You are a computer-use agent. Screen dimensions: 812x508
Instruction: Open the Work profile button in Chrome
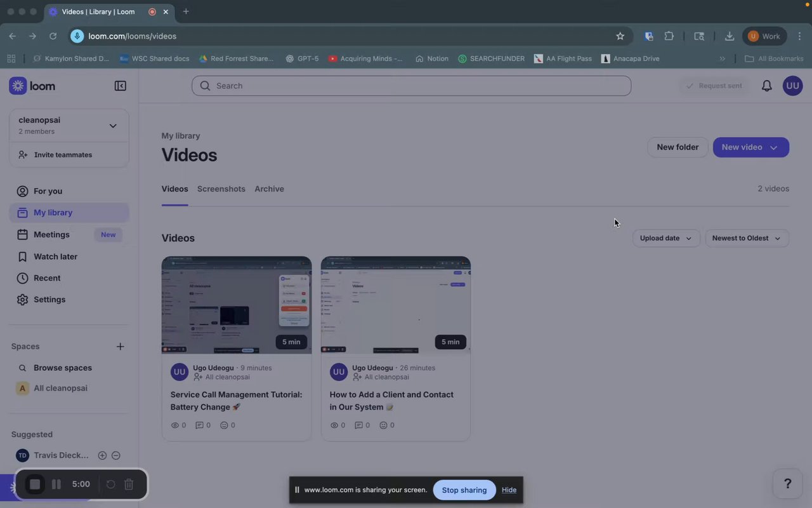[764, 36]
